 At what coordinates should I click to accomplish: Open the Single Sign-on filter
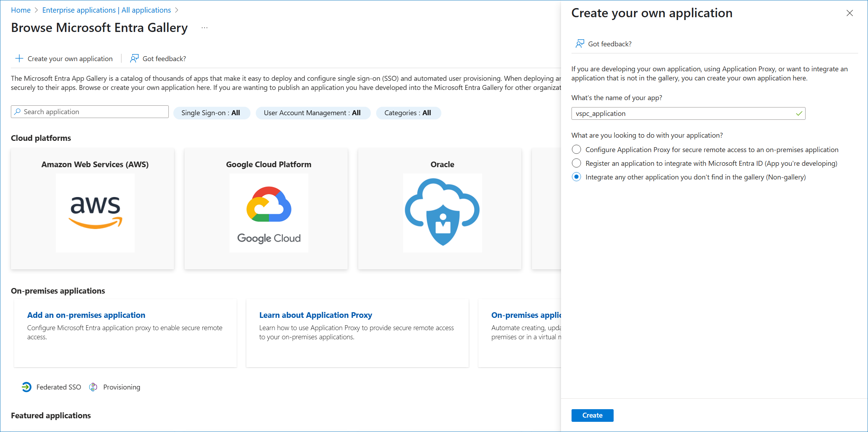click(212, 113)
